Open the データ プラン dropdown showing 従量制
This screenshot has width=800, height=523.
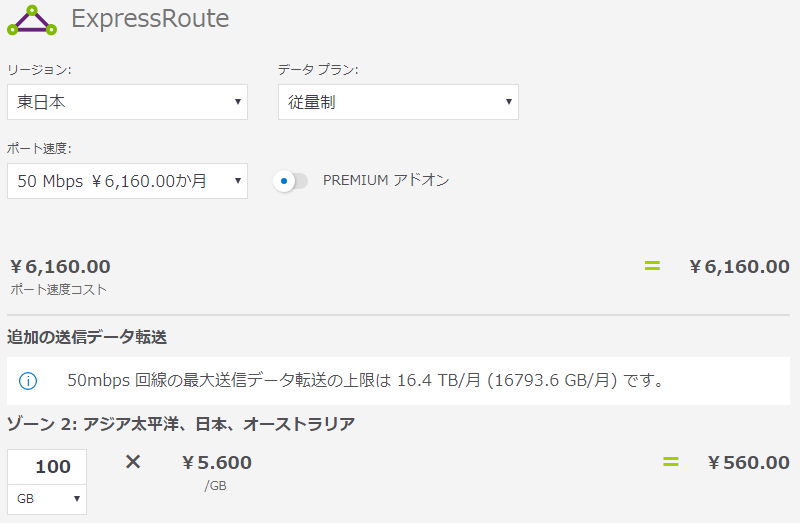coord(398,102)
